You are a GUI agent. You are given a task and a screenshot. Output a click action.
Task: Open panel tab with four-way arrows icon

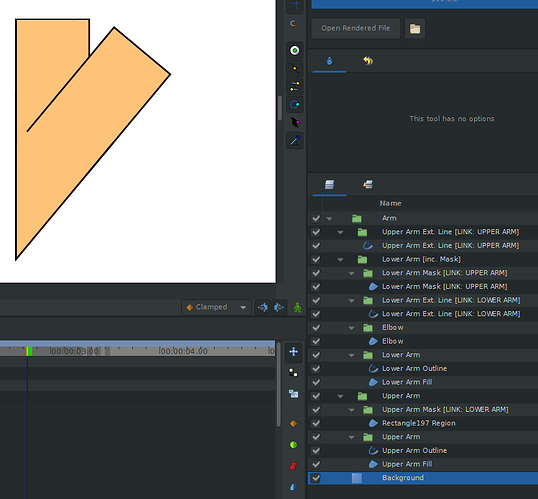pyautogui.click(x=293, y=352)
